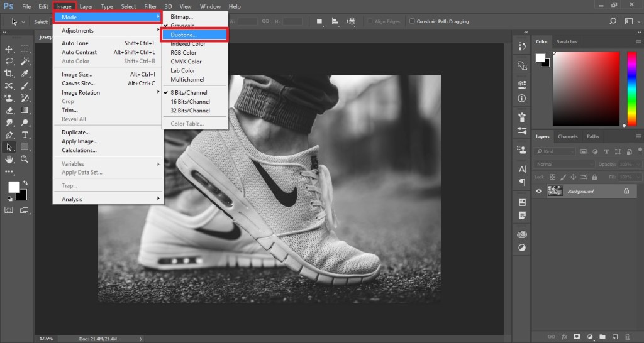Viewport: 644px width, 343px height.
Task: Select the Move tool
Action: [9, 49]
